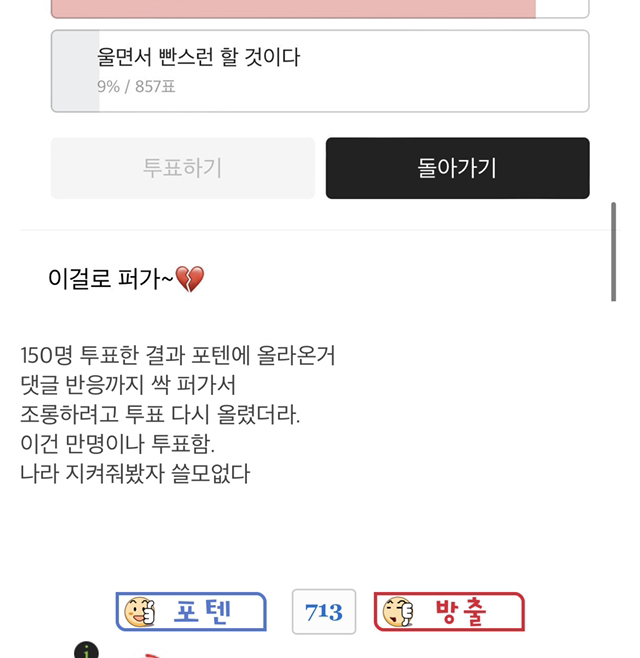Click the post title 이걸로 퍼가~
The height and width of the screenshot is (658, 640).
click(x=110, y=279)
